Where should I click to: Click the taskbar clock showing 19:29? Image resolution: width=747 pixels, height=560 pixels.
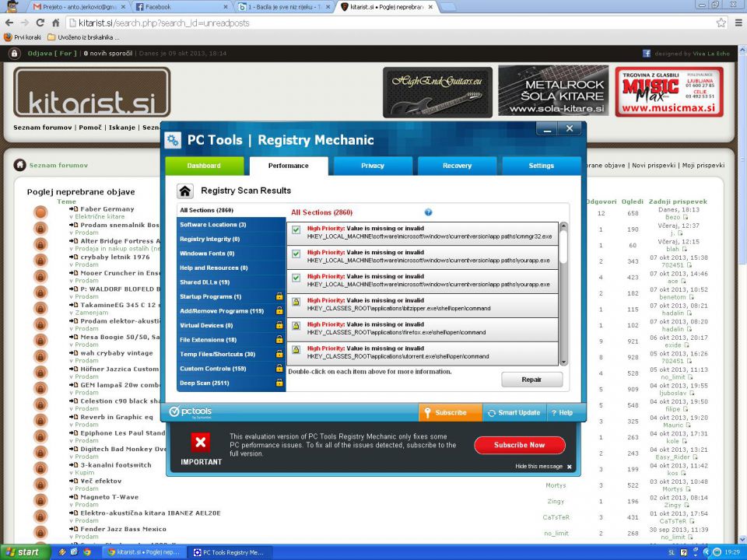point(732,552)
